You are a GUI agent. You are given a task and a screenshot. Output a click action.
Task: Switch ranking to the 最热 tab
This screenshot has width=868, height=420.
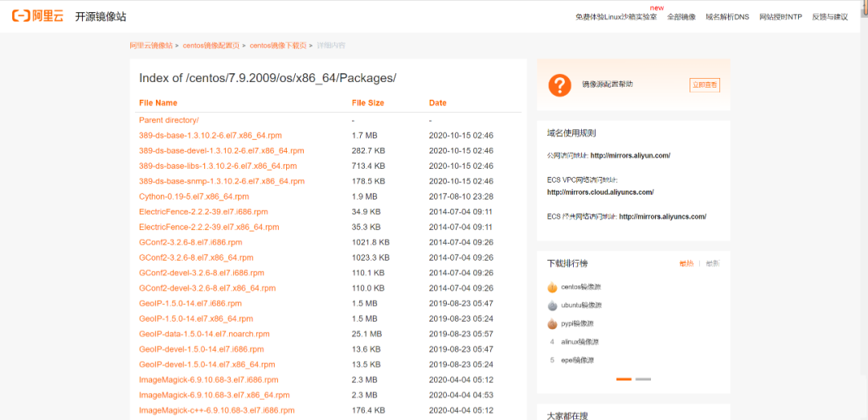(x=686, y=264)
